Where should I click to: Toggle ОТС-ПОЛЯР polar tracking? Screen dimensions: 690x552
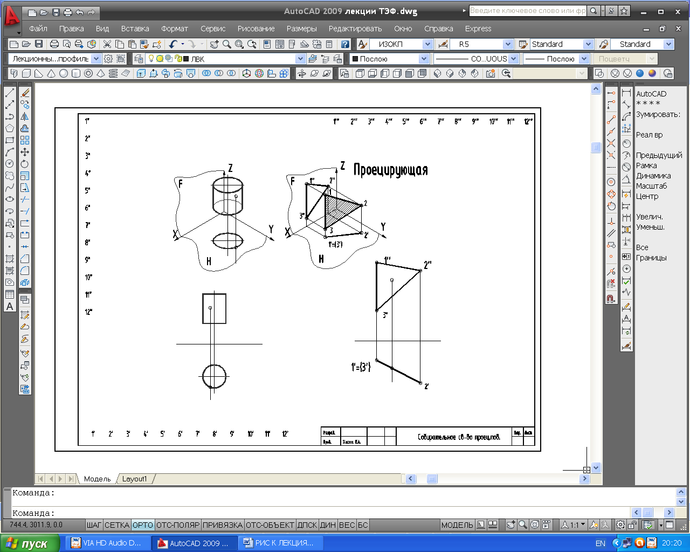point(178,525)
